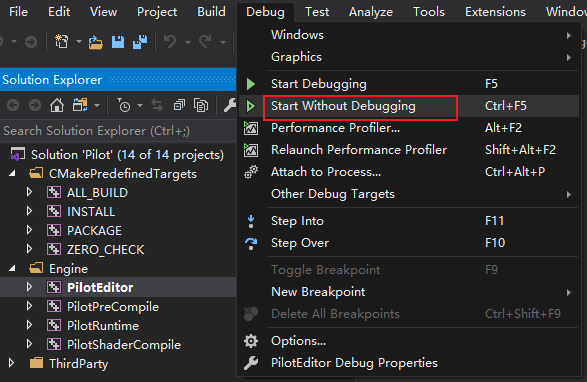The image size is (587, 382).
Task: Click the ThirdParty folder icon
Action: pyautogui.click(x=36, y=363)
